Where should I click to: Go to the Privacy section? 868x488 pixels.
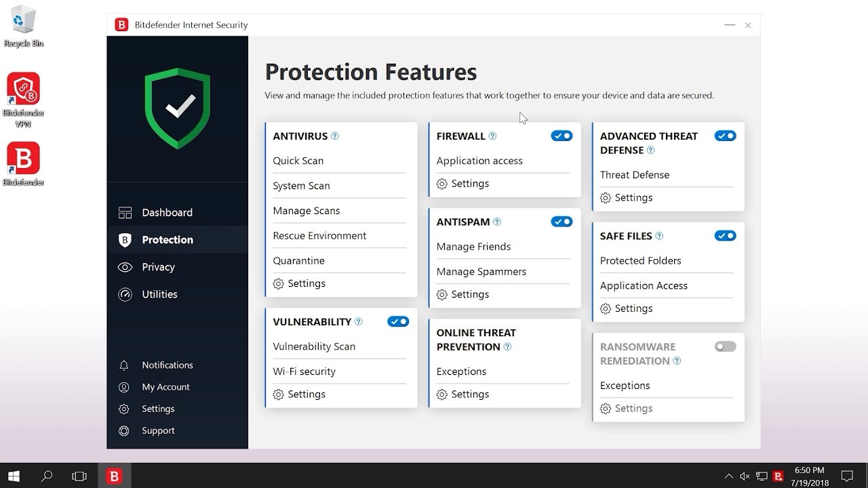pos(158,267)
